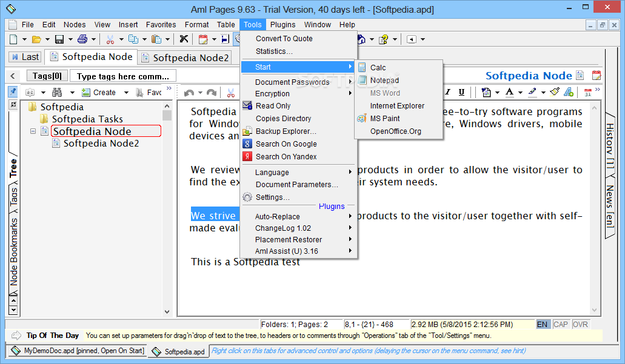Open the Plugins menu in menu bar
Screen dimensions: 625x364
coord(282,25)
